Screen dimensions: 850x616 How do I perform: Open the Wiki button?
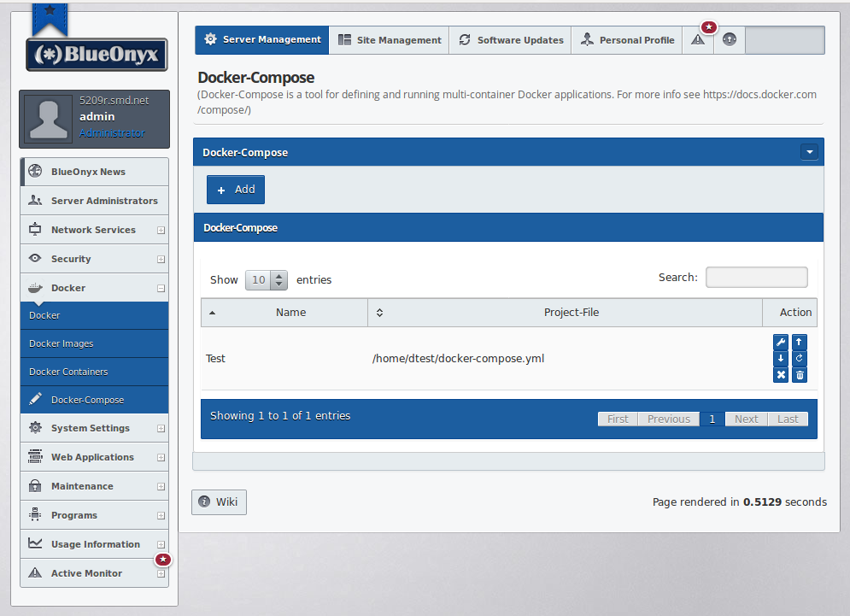[x=219, y=502]
